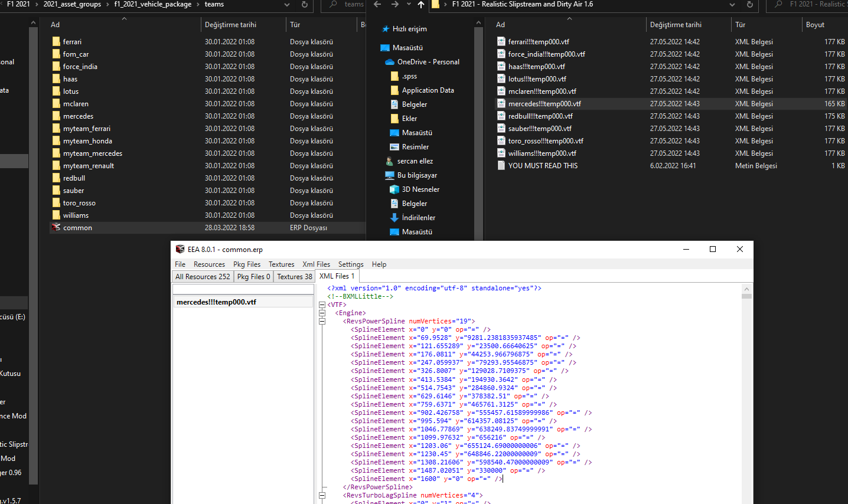Click f1_2021_vehicle_package breadcrumb
The height and width of the screenshot is (504, 848).
[153, 4]
